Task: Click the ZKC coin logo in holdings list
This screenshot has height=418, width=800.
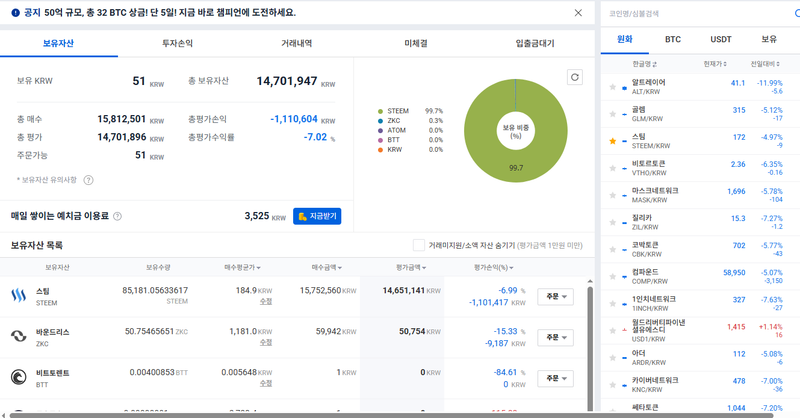Action: coord(18,337)
